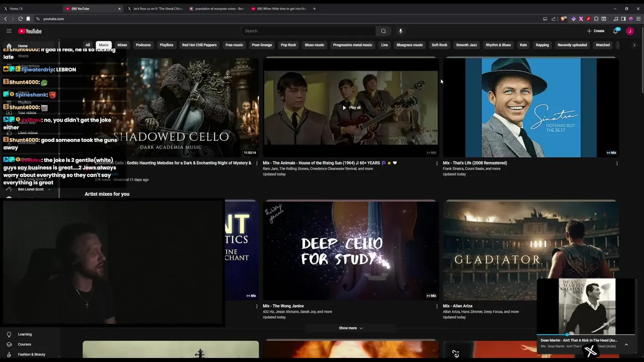
Task: Open a new browser tab
Action: tap(314, 9)
